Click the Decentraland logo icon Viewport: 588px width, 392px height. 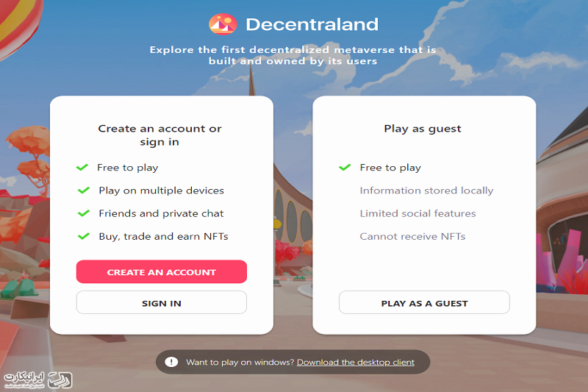(x=223, y=24)
